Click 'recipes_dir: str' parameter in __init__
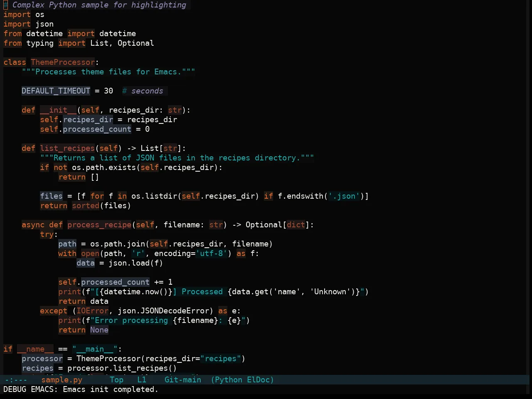 pyautogui.click(x=145, y=110)
